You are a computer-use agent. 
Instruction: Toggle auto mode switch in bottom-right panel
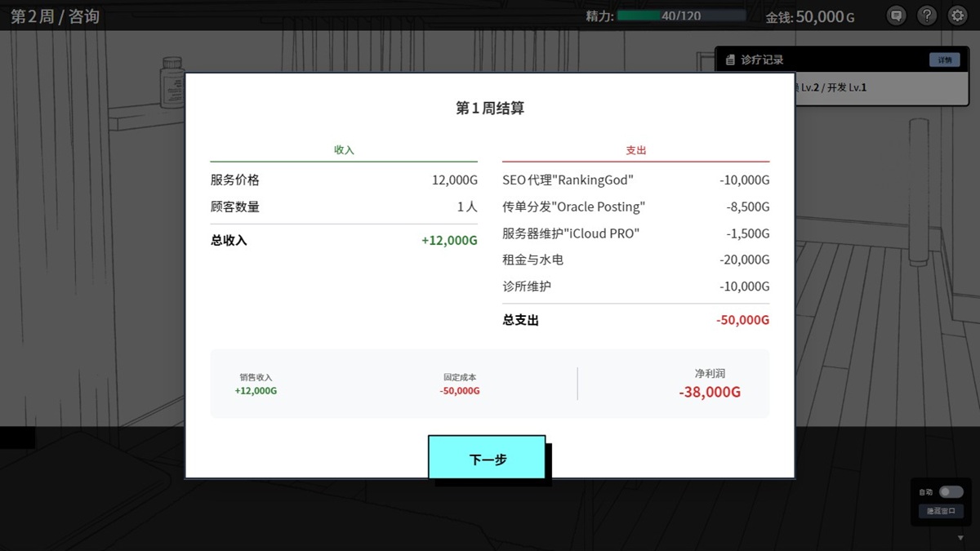[950, 491]
